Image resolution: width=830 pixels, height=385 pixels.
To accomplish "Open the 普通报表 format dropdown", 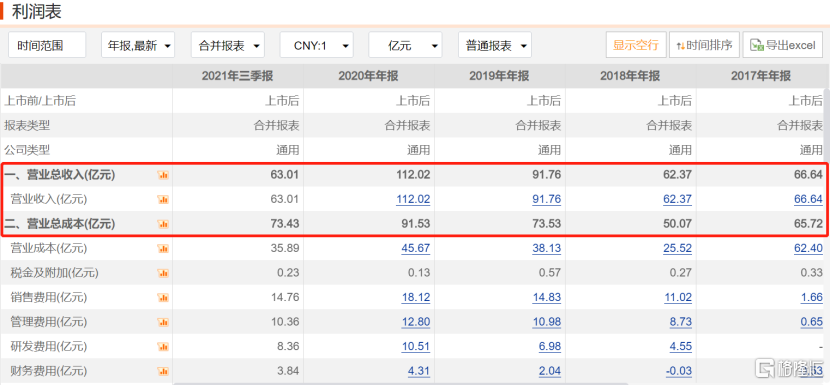I will click(x=495, y=45).
